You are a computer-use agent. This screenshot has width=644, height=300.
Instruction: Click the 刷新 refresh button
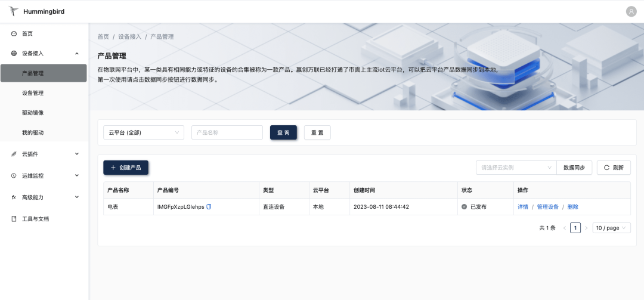614,168
